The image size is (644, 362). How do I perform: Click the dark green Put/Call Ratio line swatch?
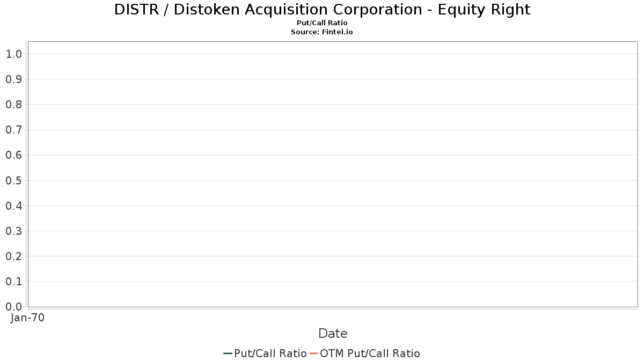228,353
